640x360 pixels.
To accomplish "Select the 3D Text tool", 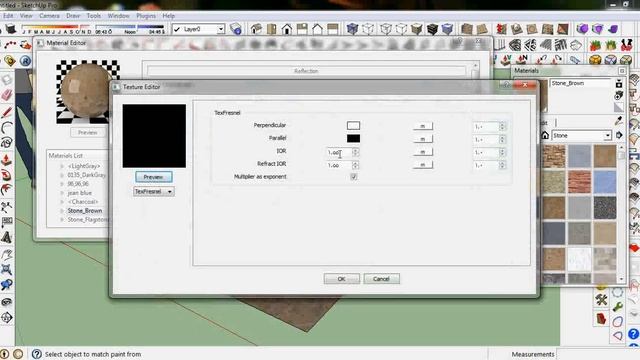I will [7, 237].
